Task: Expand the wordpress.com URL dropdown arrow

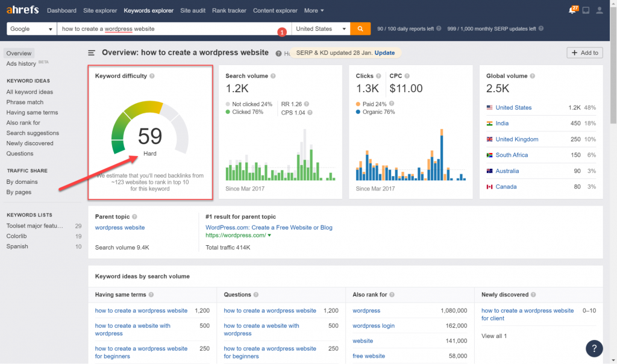Action: 269,235
